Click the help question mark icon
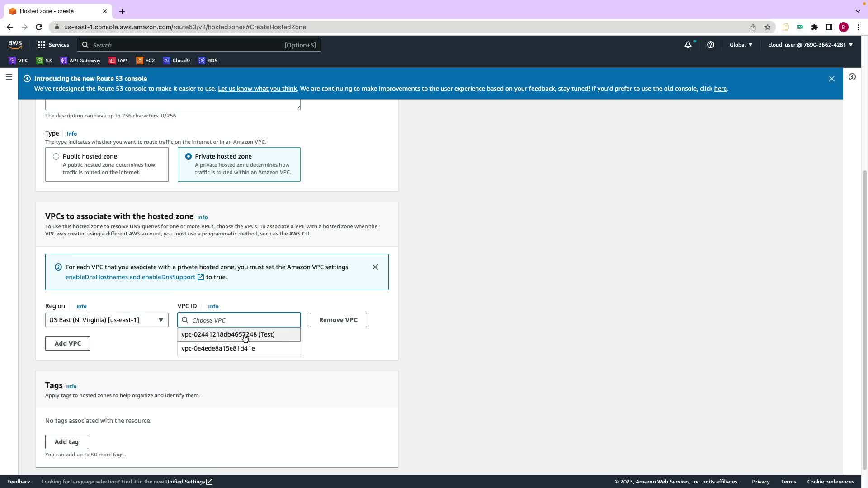 710,45
